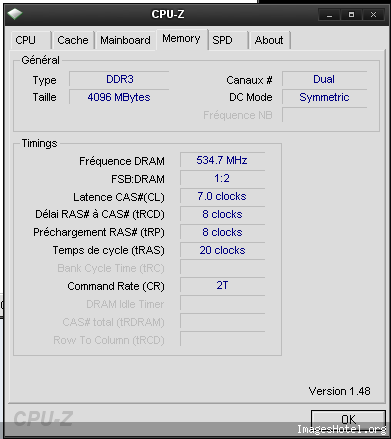Click the Dual channels value
The image size is (391, 439).
pyautogui.click(x=324, y=79)
